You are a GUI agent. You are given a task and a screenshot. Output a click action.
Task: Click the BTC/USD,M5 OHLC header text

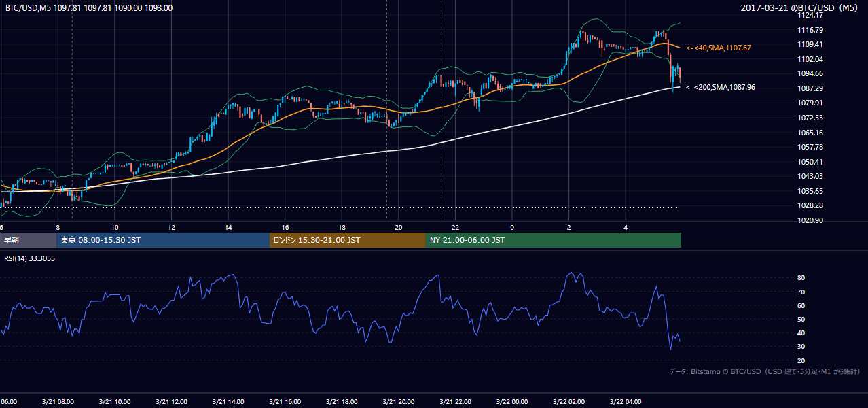(89, 8)
